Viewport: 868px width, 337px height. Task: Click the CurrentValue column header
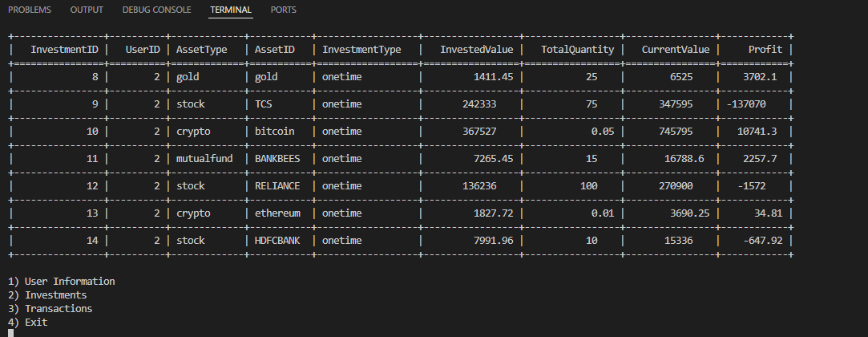[676, 49]
